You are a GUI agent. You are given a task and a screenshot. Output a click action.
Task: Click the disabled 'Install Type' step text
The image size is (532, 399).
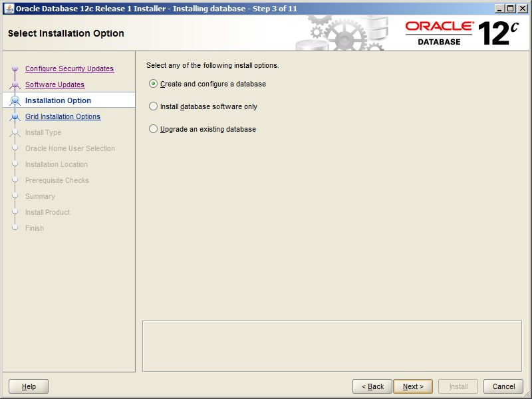[43, 132]
